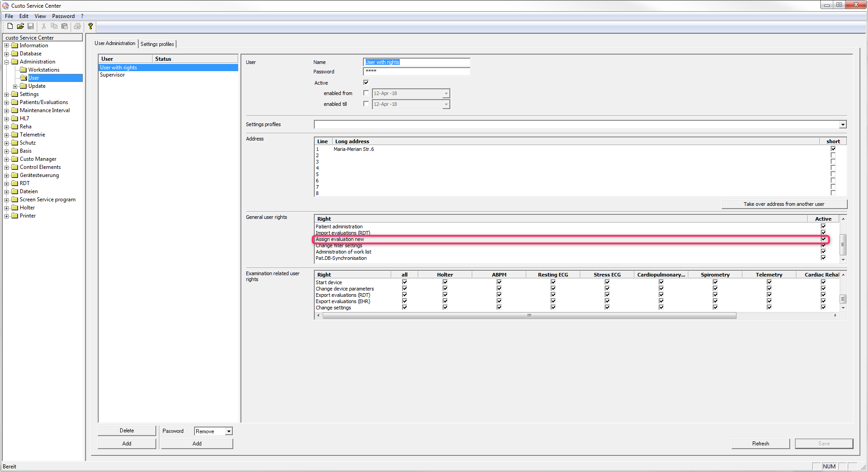Expand the Patients/Evaluations tree node
This screenshot has width=868, height=472.
click(x=7, y=103)
